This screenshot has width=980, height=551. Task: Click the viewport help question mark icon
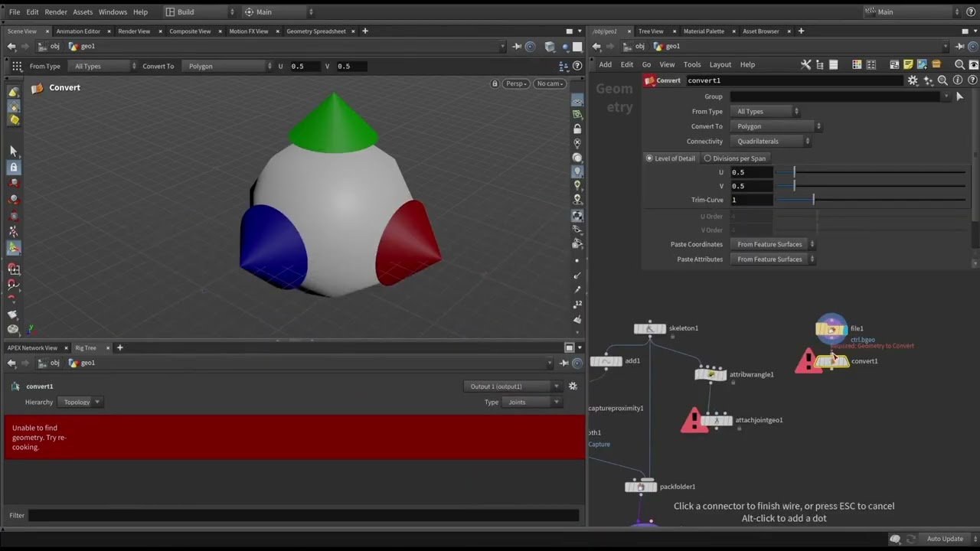pos(577,66)
